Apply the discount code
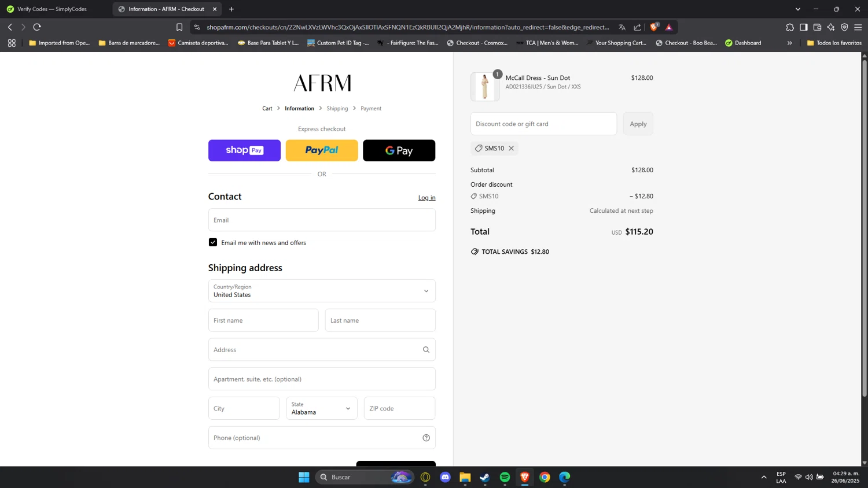This screenshot has width=868, height=488. 638,124
